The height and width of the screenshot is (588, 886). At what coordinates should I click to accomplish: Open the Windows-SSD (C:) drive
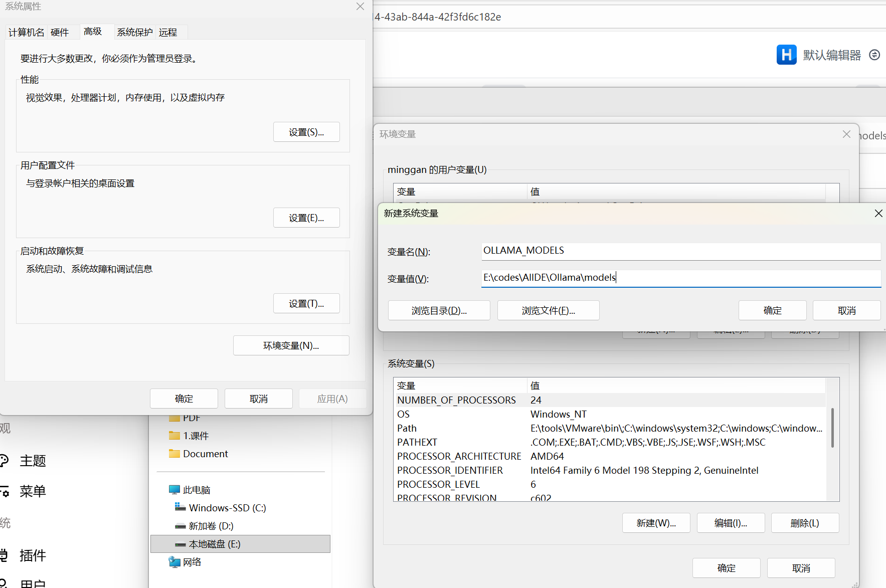point(227,508)
